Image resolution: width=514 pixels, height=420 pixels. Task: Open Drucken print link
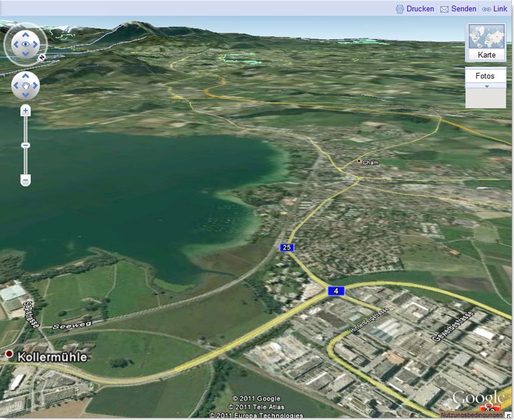[x=420, y=9]
